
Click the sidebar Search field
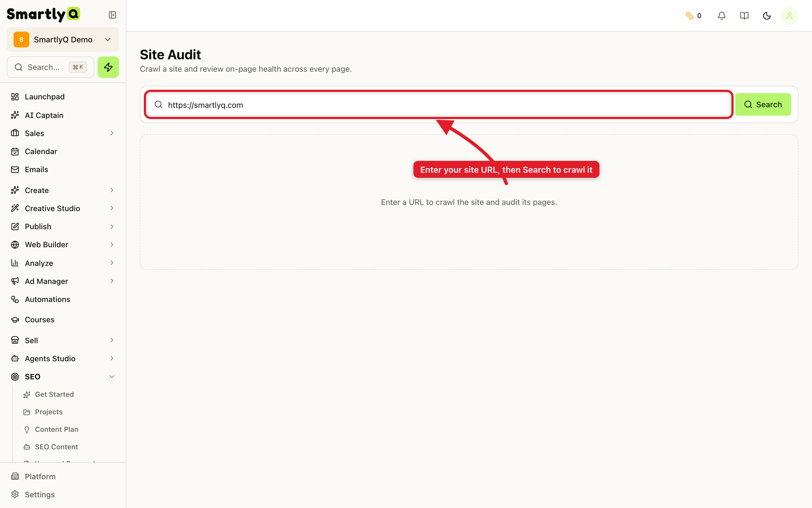(50, 67)
